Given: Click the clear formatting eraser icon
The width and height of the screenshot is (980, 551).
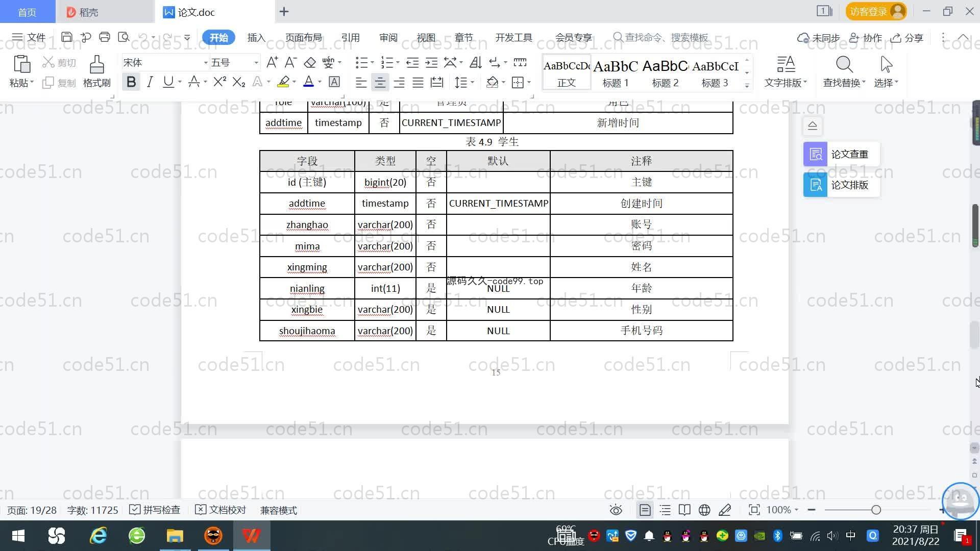Looking at the screenshot, I should click(x=310, y=63).
